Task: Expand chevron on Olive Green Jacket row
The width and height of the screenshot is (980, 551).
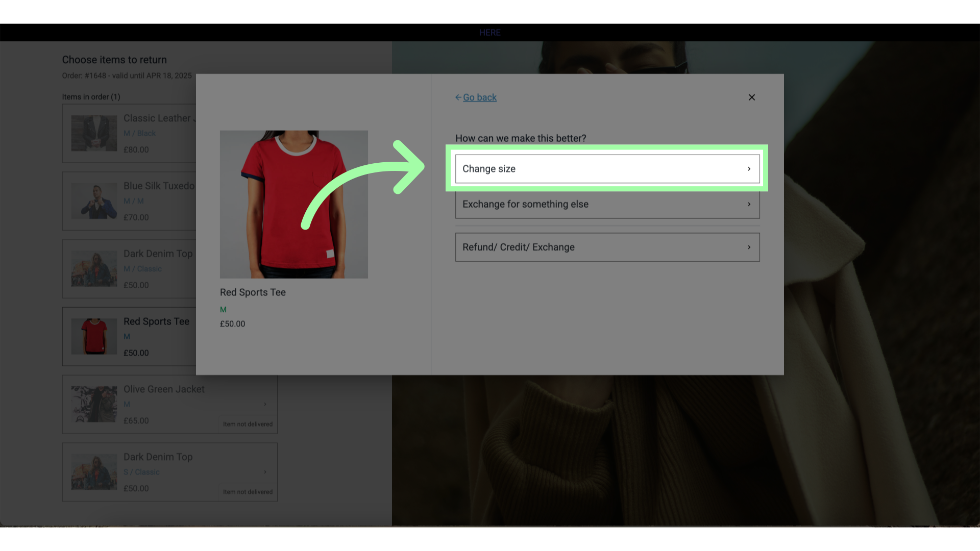Action: (265, 405)
